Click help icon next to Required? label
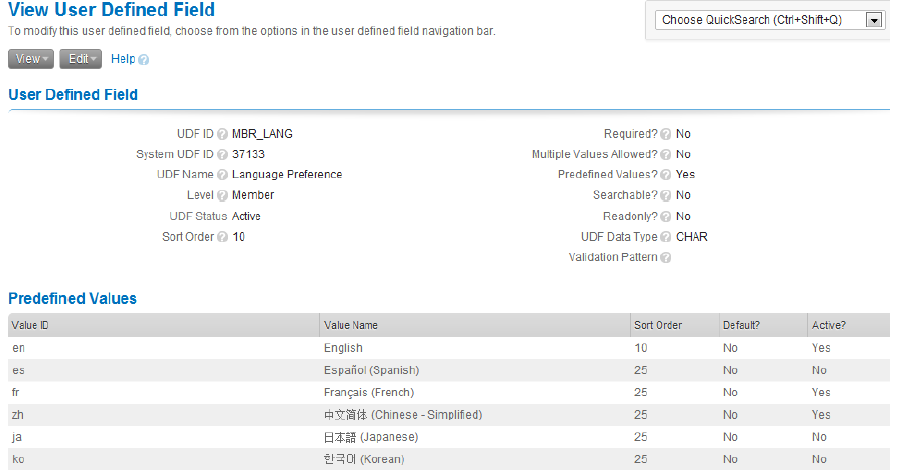 (666, 134)
